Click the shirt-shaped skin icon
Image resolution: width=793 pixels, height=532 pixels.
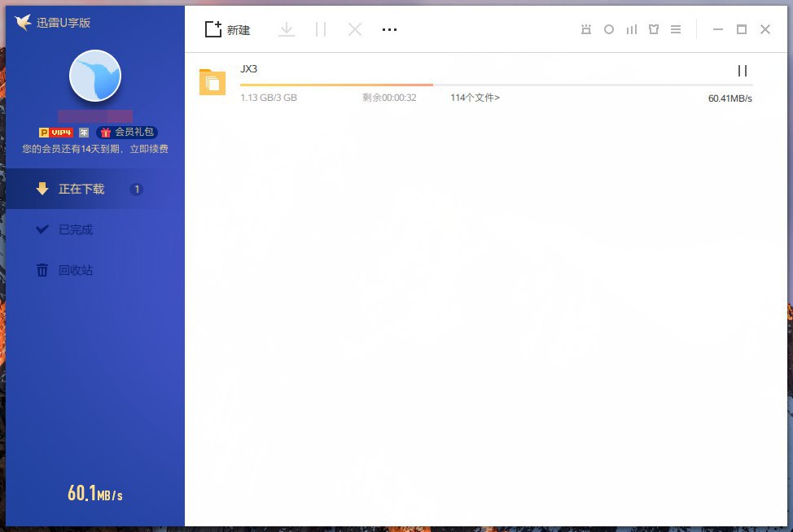[653, 29]
